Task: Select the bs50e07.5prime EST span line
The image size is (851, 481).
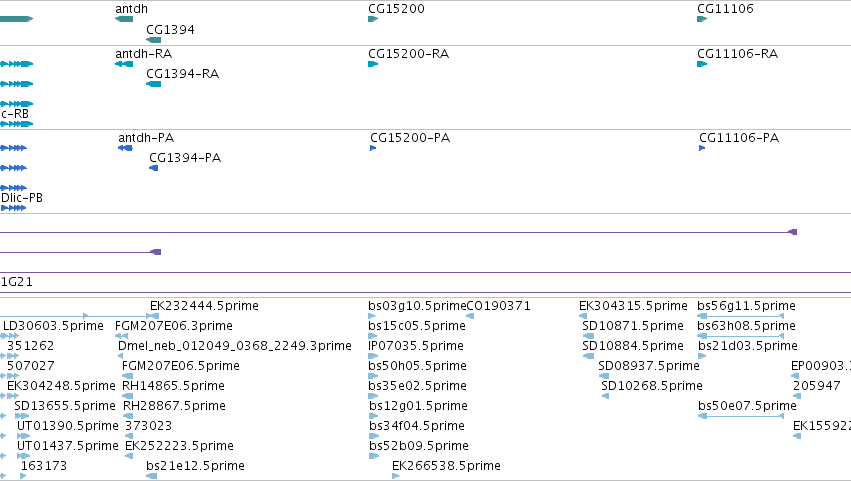Action: [x=741, y=416]
